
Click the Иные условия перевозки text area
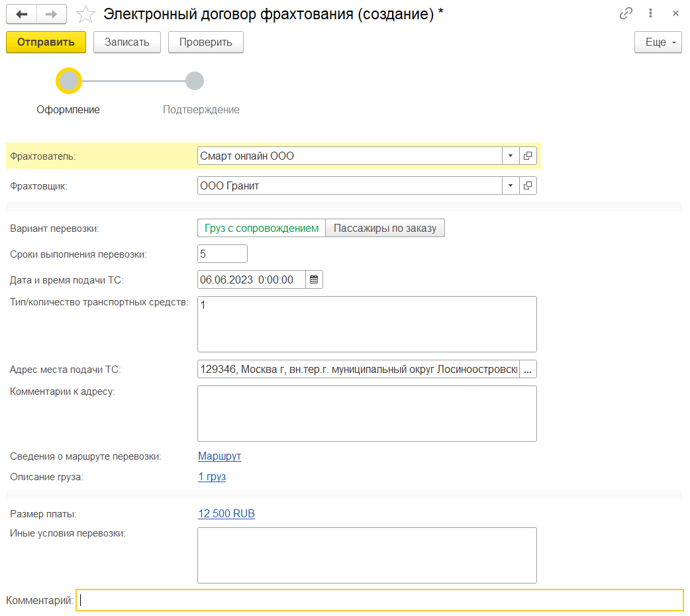(x=367, y=556)
